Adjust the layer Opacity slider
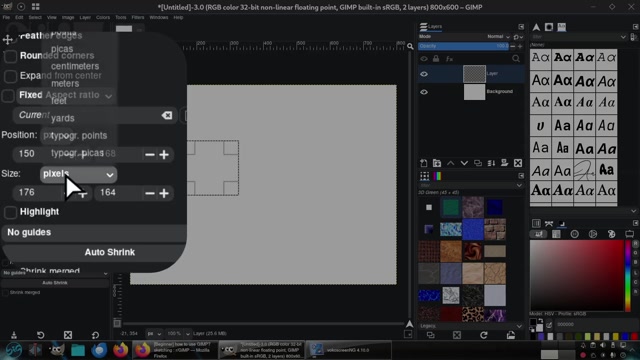640x360 pixels. [x=464, y=46]
